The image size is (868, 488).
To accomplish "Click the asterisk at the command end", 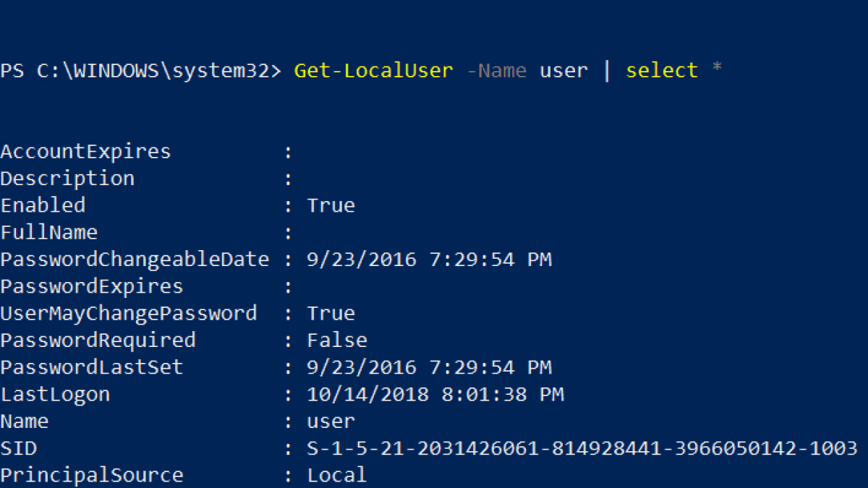I will 716,69.
